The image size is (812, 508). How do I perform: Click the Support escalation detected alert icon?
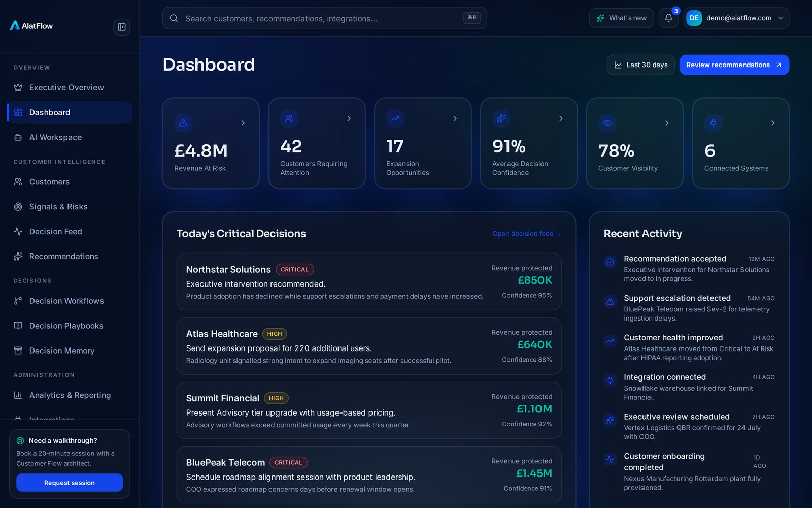(611, 302)
